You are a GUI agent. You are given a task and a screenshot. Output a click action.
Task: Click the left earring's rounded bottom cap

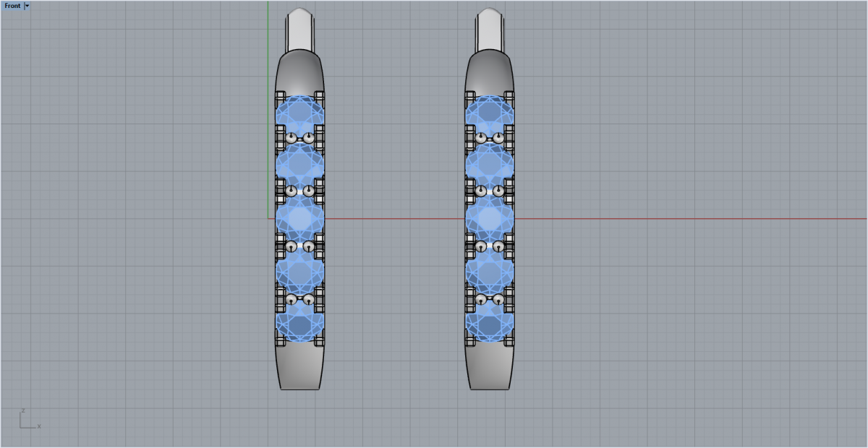pos(300,366)
